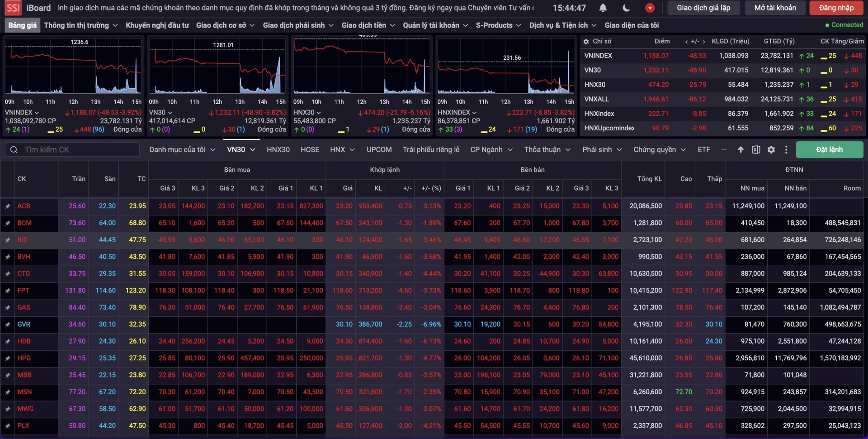
Task: Click the Vietnam flag language icon
Action: [650, 8]
